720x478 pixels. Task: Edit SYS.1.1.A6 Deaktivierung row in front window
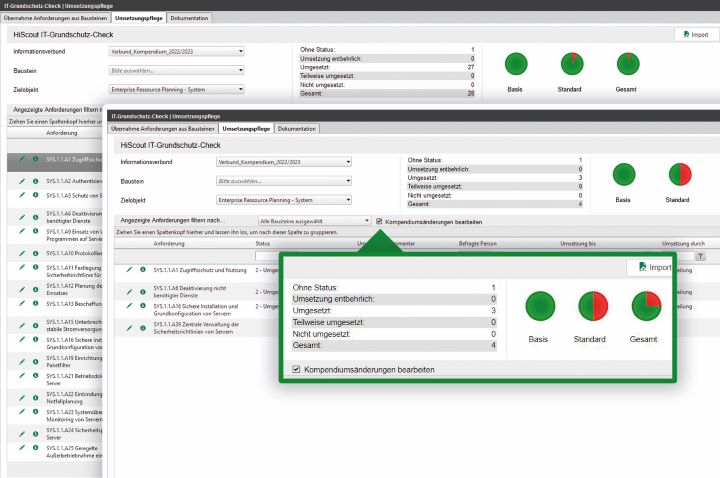[129, 292]
